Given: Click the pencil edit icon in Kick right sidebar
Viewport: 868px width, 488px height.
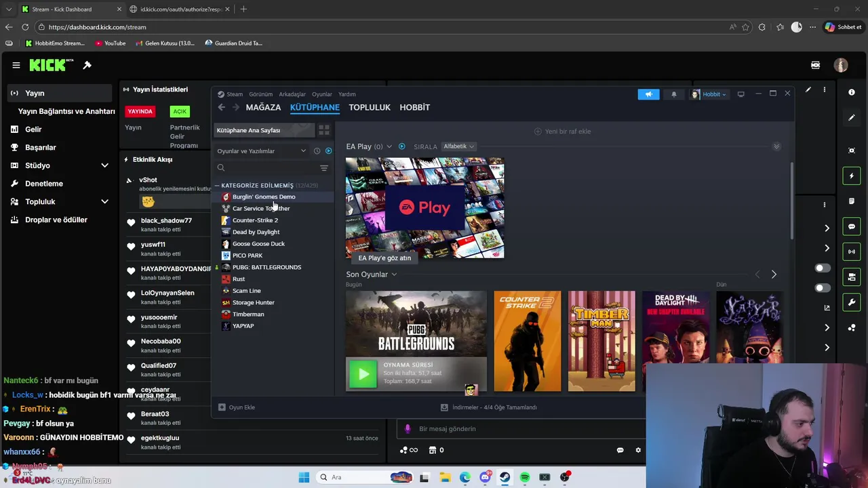Looking at the screenshot, I should click(852, 118).
